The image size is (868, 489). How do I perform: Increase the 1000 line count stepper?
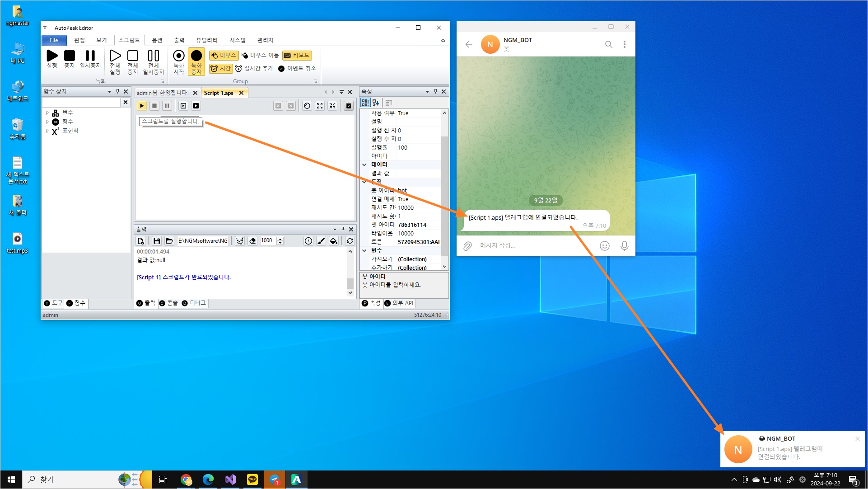[280, 239]
